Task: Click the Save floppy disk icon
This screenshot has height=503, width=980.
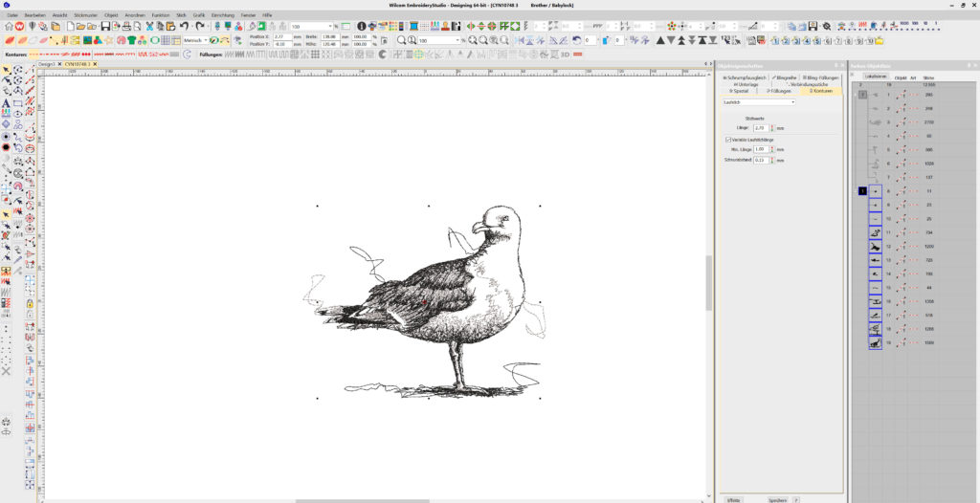Action: coord(104,26)
